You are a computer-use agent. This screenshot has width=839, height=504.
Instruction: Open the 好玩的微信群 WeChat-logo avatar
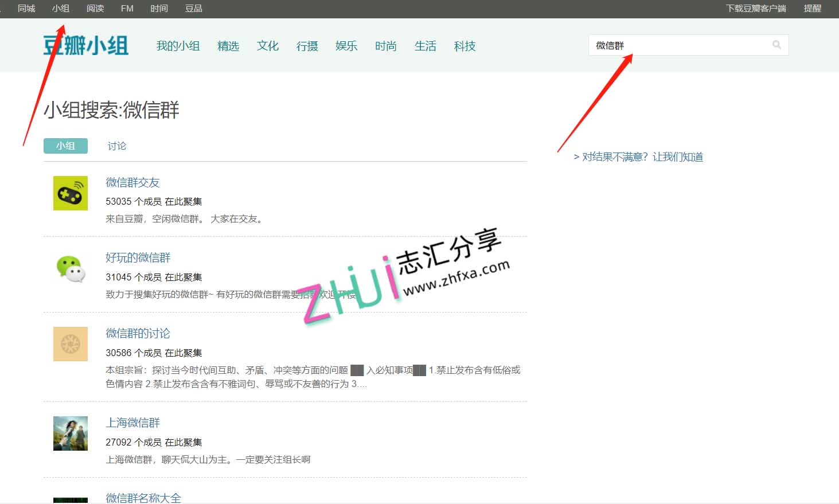point(71,269)
